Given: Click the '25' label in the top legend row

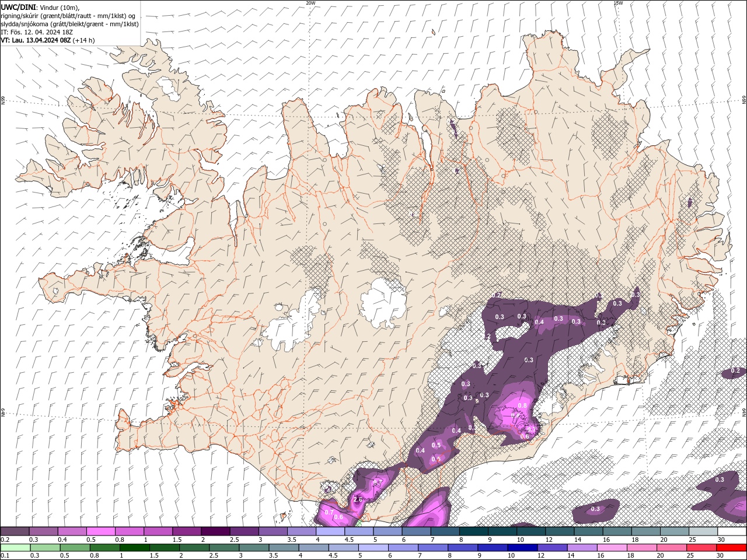Looking at the screenshot, I should click(x=692, y=540).
